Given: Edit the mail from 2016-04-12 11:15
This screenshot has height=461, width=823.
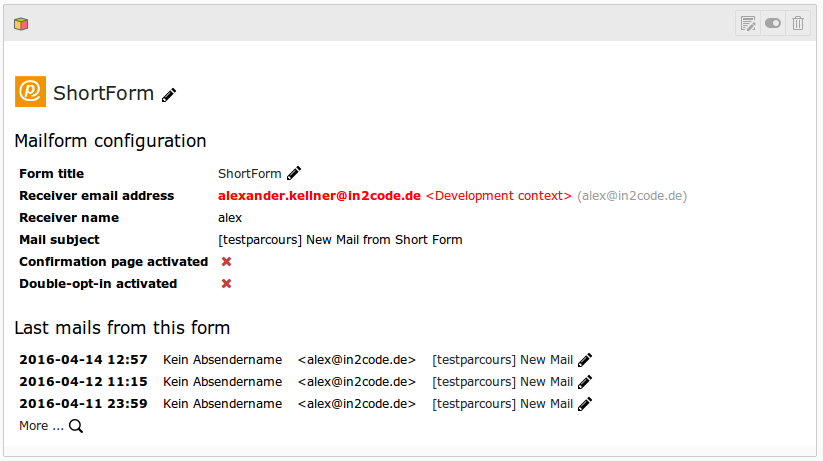Looking at the screenshot, I should coord(585,382).
